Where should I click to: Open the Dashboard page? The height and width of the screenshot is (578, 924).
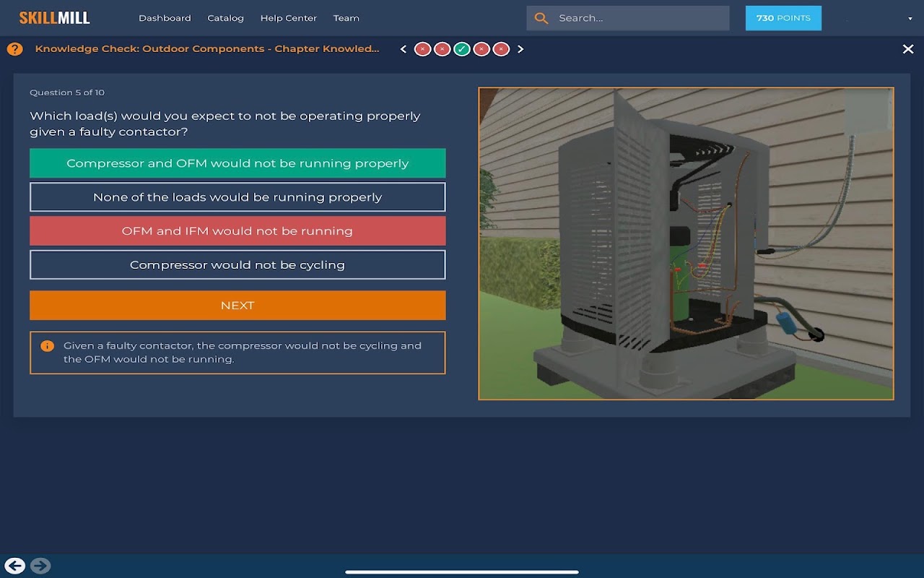pos(165,18)
